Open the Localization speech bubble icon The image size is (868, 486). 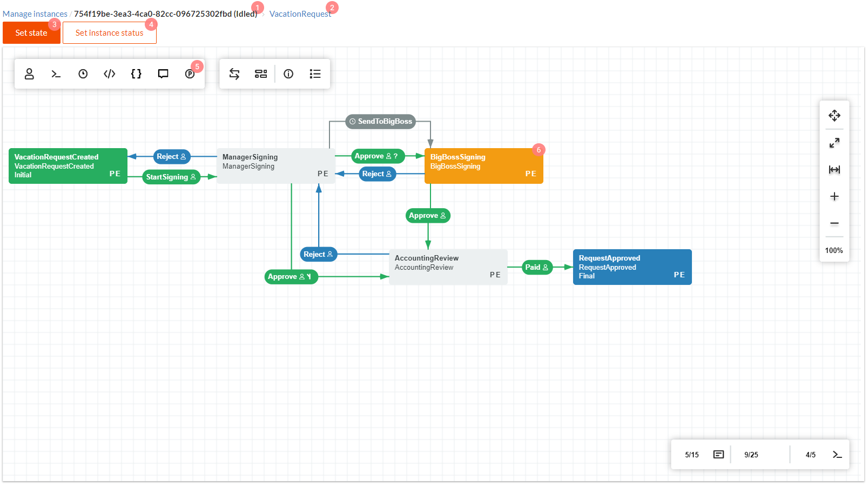coord(163,74)
